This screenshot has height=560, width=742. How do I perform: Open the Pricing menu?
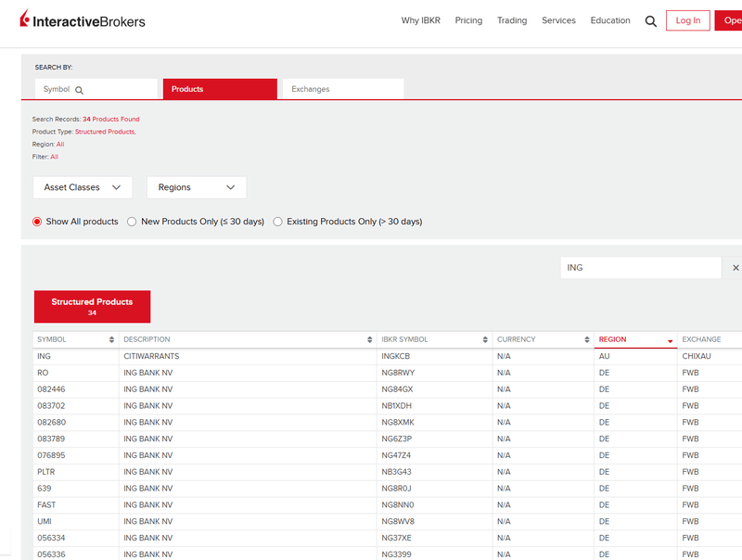pos(468,20)
